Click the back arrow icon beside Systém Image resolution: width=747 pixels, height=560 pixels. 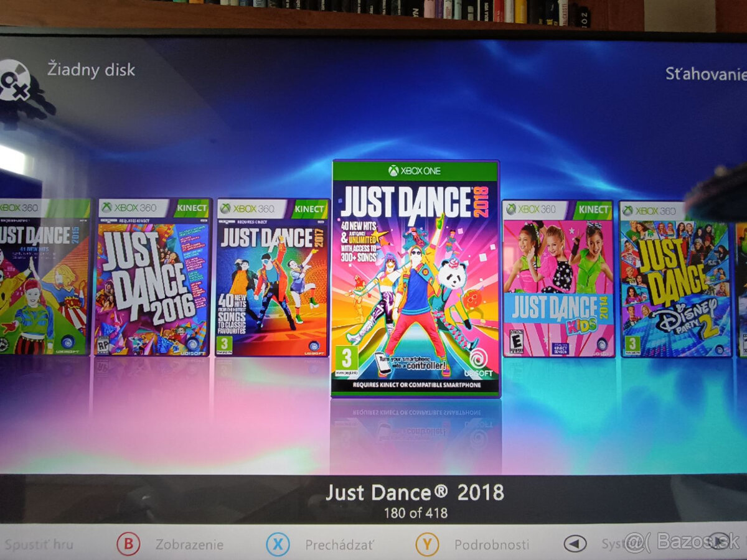(575, 544)
